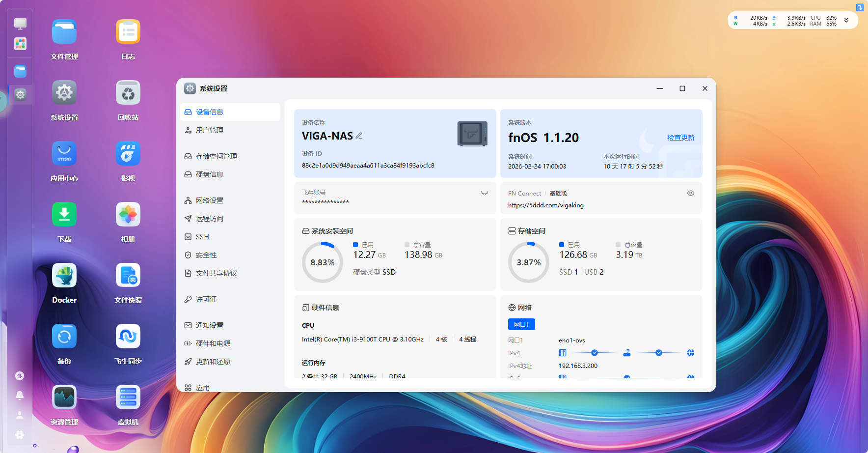Image resolution: width=868 pixels, height=453 pixels.
Task: Open 网络设置 settings page
Action: [230, 200]
